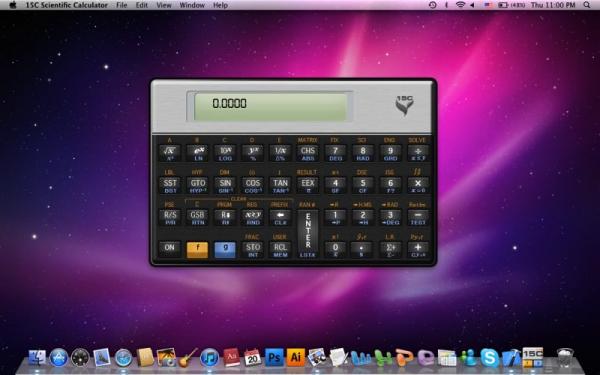The height and width of the screenshot is (375, 600).
Task: Click the calculator LCD display
Action: coord(270,107)
